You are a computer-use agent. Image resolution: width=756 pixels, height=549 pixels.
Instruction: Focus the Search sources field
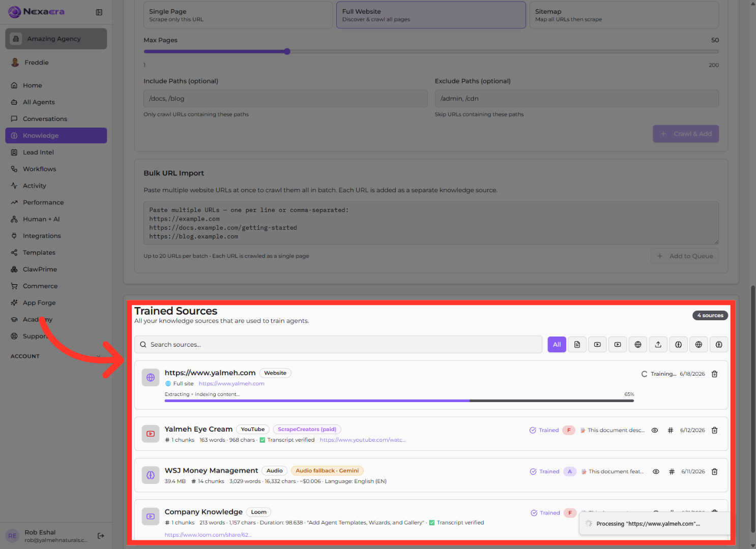click(338, 345)
